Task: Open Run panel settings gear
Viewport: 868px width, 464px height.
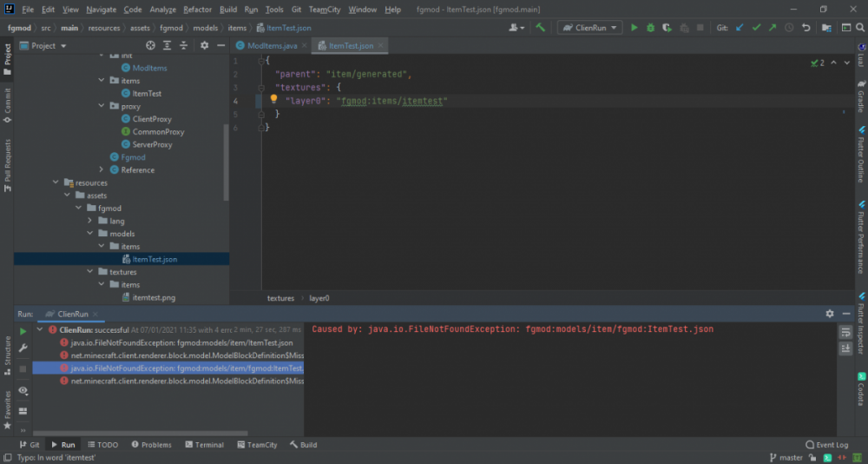Action: 829,314
